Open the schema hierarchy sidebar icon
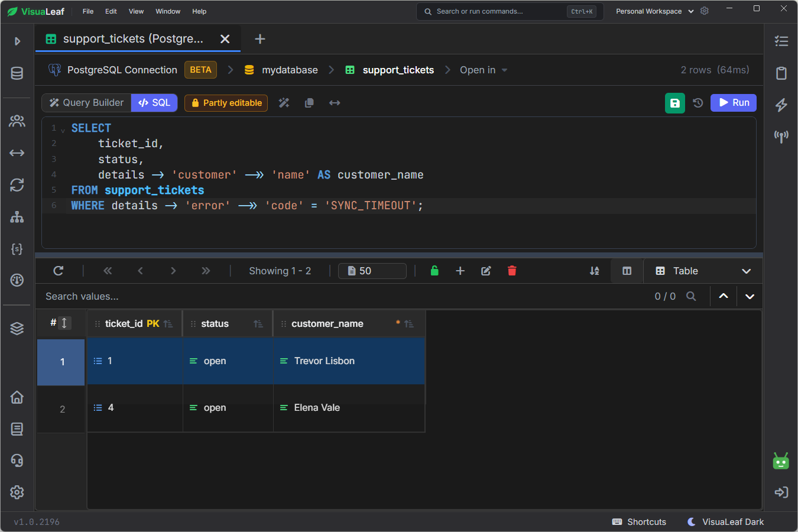798x532 pixels. click(17, 217)
